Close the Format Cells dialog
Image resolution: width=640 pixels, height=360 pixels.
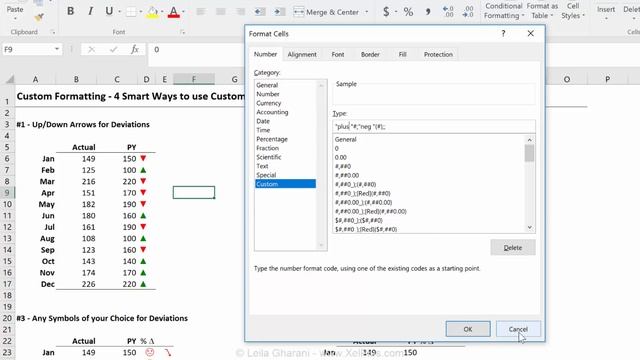(530, 33)
